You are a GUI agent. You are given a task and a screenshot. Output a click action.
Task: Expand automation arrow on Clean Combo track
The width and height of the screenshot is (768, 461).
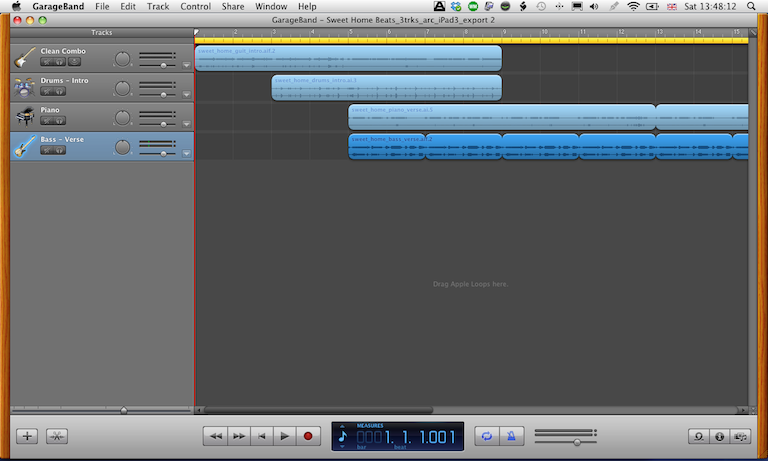187,66
